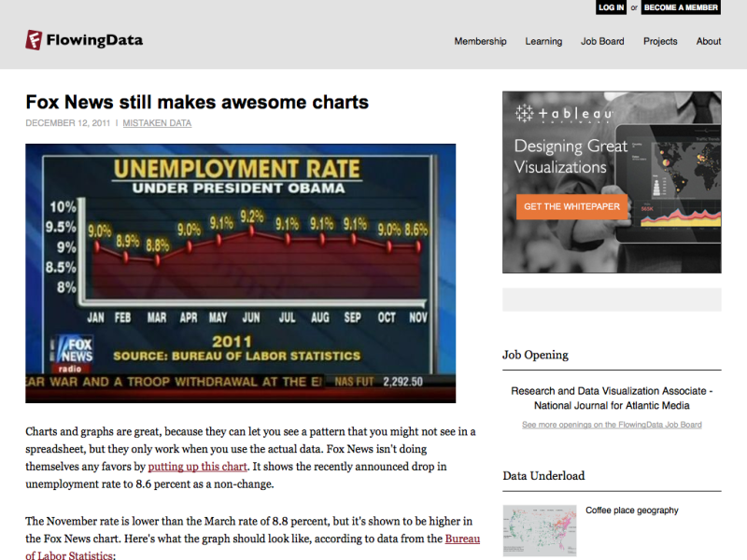
Task: Click the FlowingData logo icon
Action: pos(32,40)
